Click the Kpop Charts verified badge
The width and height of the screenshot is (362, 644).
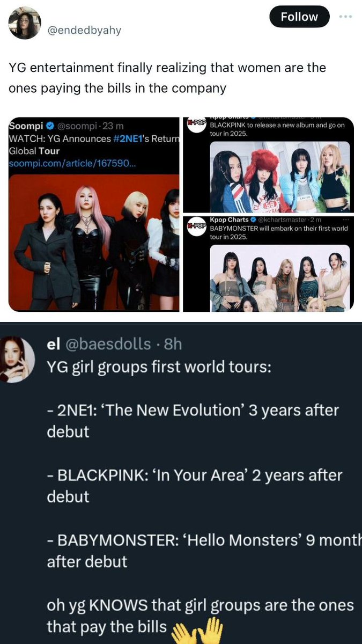pyautogui.click(x=254, y=220)
